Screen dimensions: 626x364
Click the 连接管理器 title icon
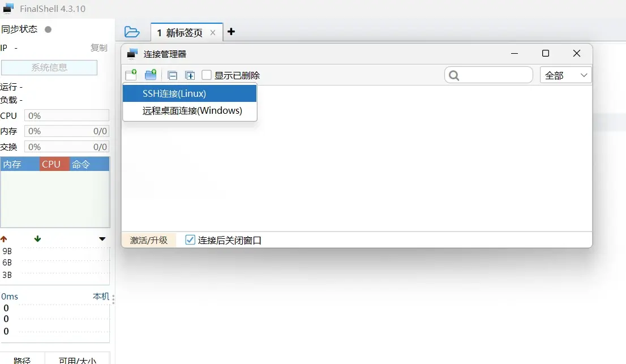[132, 53]
